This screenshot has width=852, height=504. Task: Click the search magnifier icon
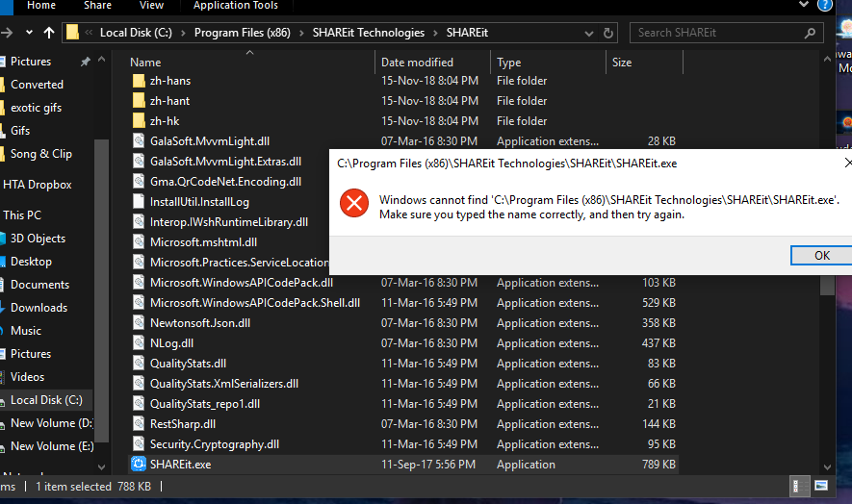click(x=810, y=33)
